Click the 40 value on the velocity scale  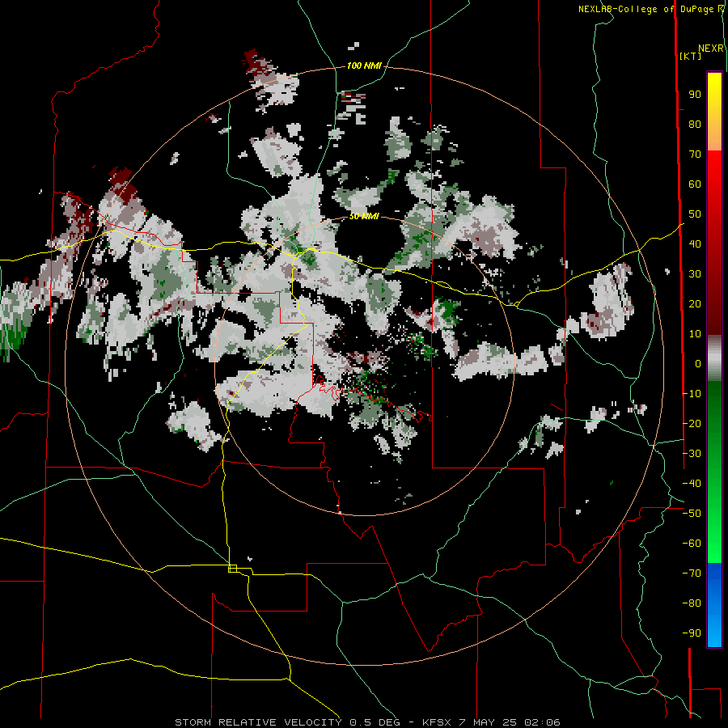[695, 244]
